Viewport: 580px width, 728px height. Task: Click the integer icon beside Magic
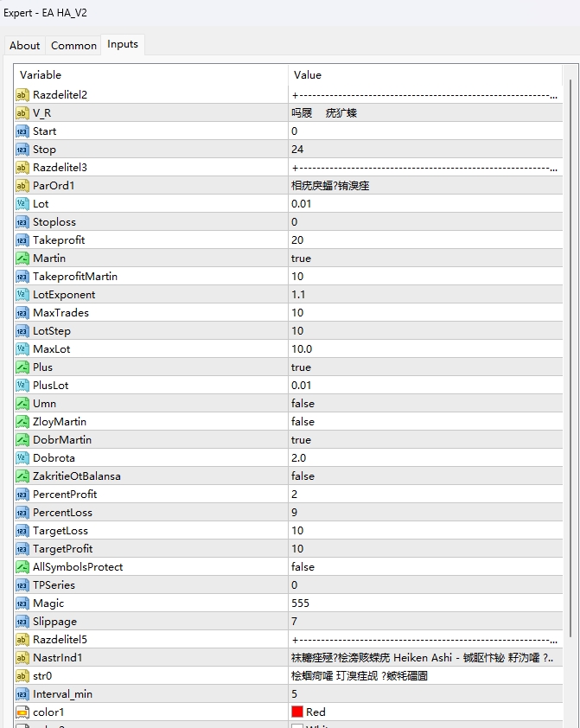[22, 603]
